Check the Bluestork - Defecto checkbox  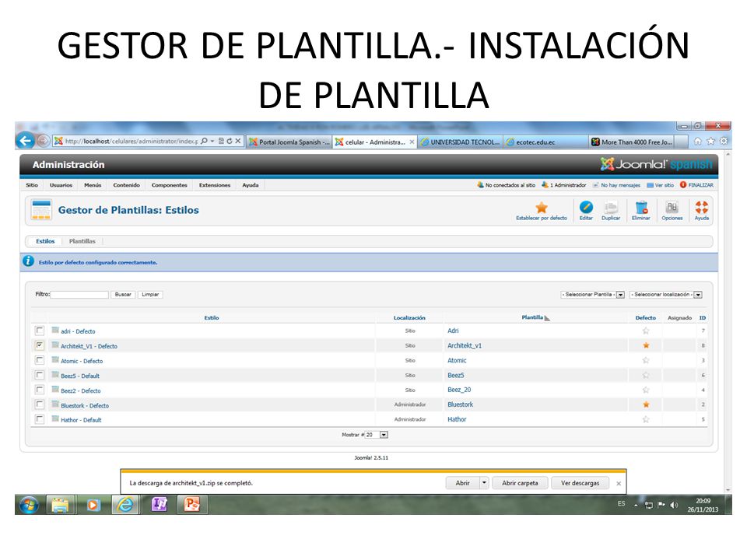40,404
